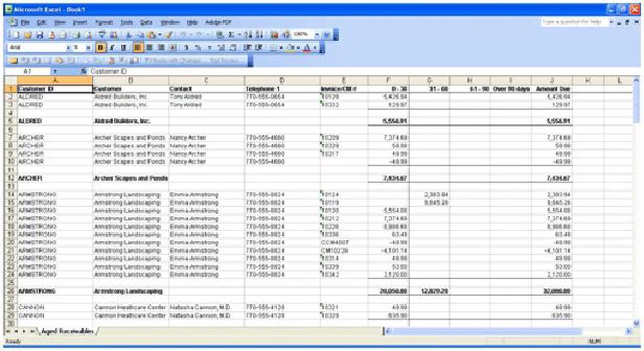Apply the Font Color red A
The image size is (644, 351).
pyautogui.click(x=307, y=48)
